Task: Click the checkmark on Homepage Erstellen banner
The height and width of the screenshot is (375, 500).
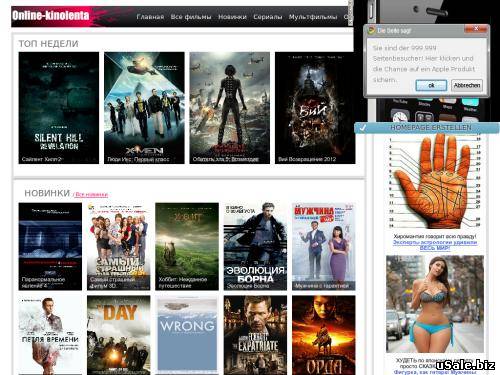Action: (363, 128)
